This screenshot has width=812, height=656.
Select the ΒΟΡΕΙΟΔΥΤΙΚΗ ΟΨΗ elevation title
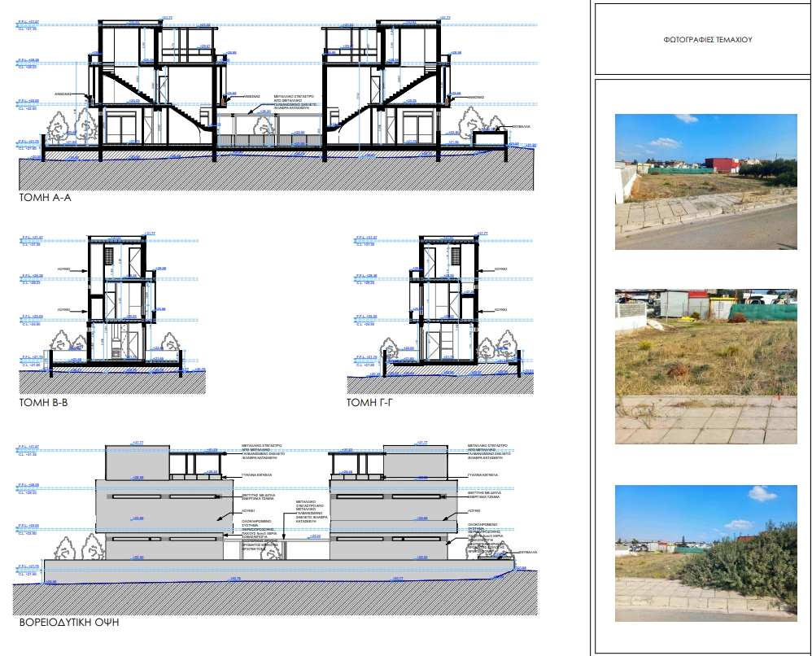(69, 622)
